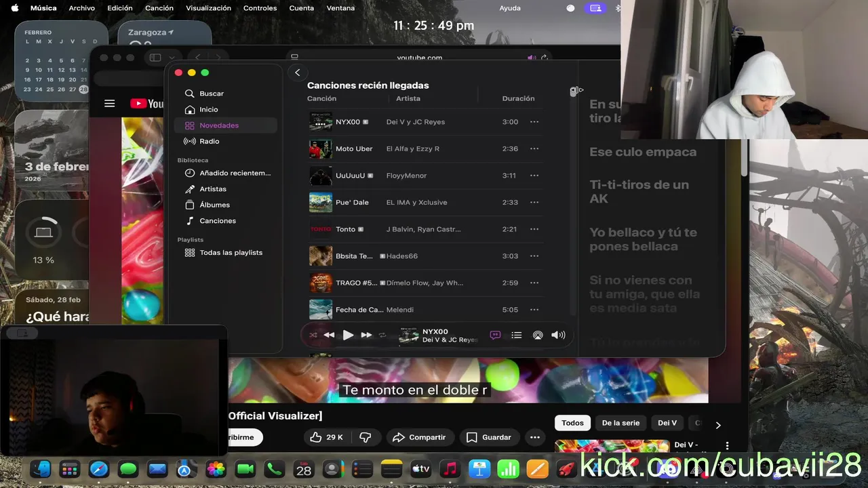Viewport: 868px width, 488px height.
Task: Click artist Melendi
Action: pyautogui.click(x=399, y=310)
